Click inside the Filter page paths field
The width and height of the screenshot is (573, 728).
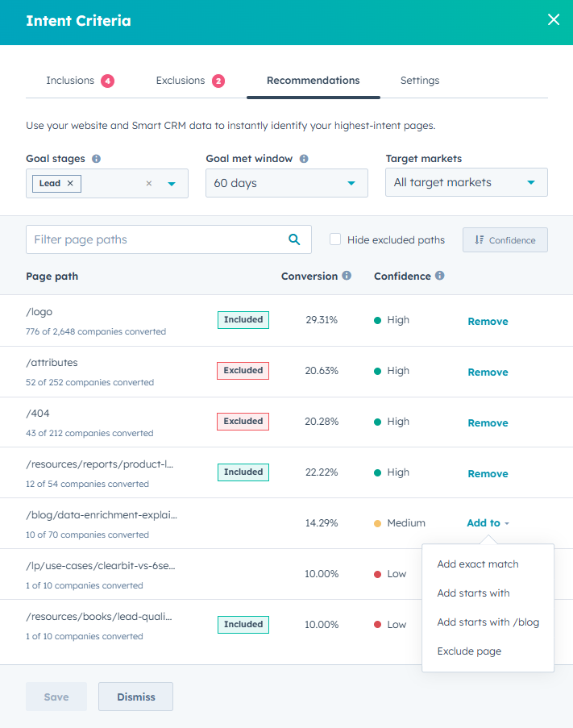tap(145, 239)
